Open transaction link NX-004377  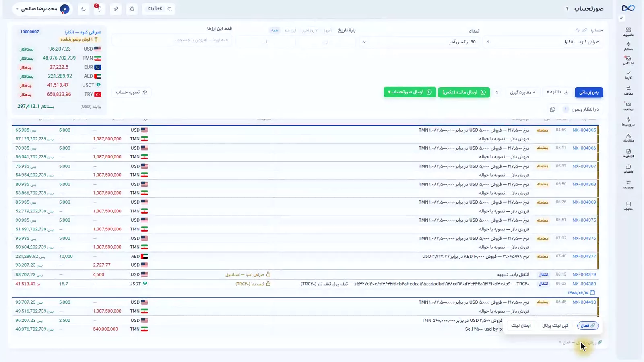584,256
